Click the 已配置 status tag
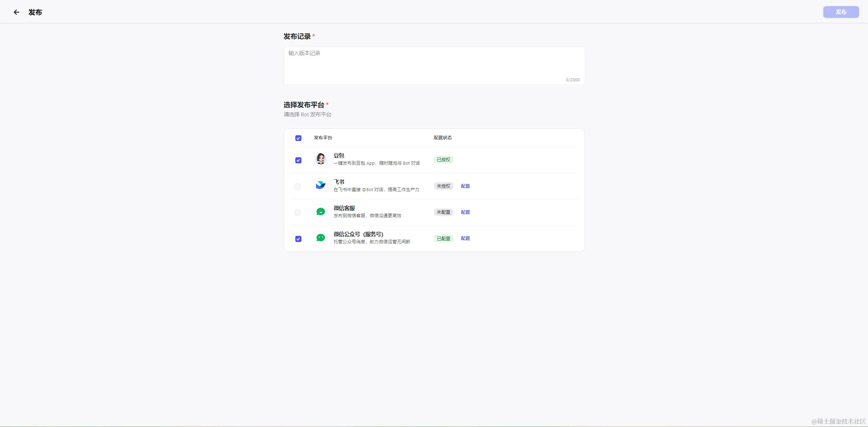 coord(443,239)
